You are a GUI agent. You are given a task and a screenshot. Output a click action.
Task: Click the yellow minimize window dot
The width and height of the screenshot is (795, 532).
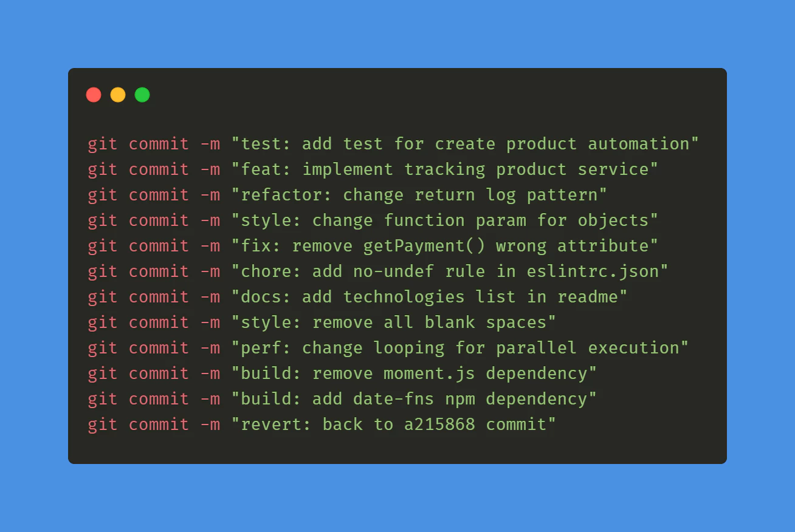click(118, 95)
